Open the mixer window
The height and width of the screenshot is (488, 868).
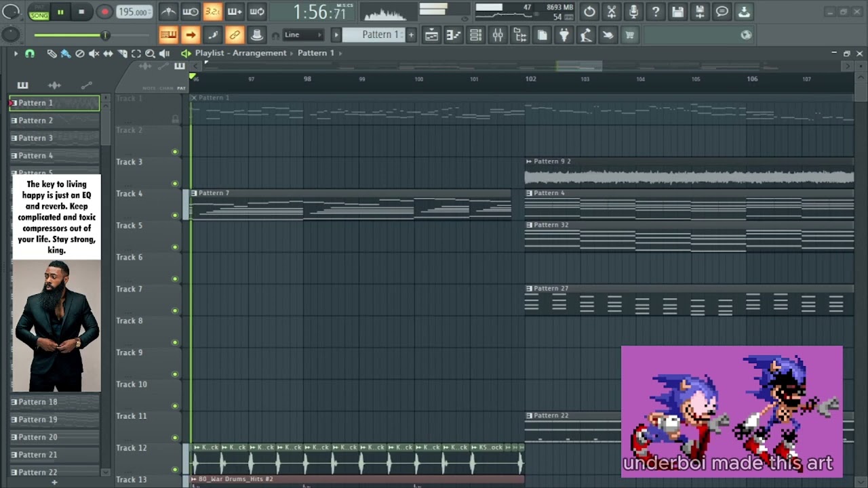[498, 35]
